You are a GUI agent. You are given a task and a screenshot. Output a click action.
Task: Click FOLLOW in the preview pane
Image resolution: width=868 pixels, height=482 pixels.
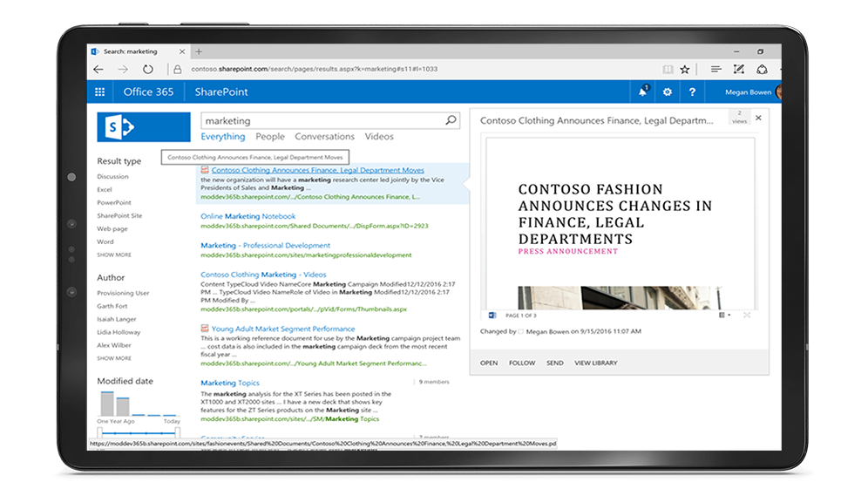522,363
